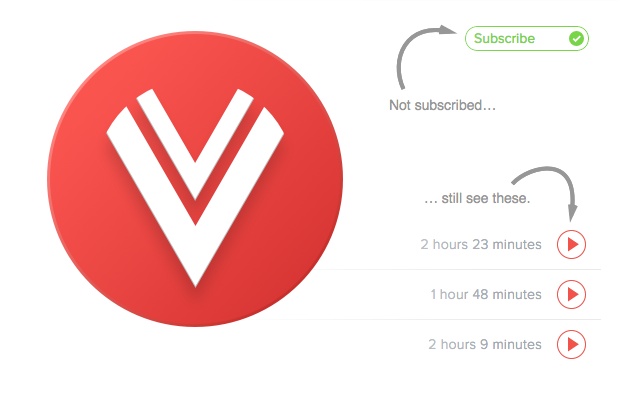
Task: Click the gray curved arrow pointing at play buttons
Action: [547, 192]
